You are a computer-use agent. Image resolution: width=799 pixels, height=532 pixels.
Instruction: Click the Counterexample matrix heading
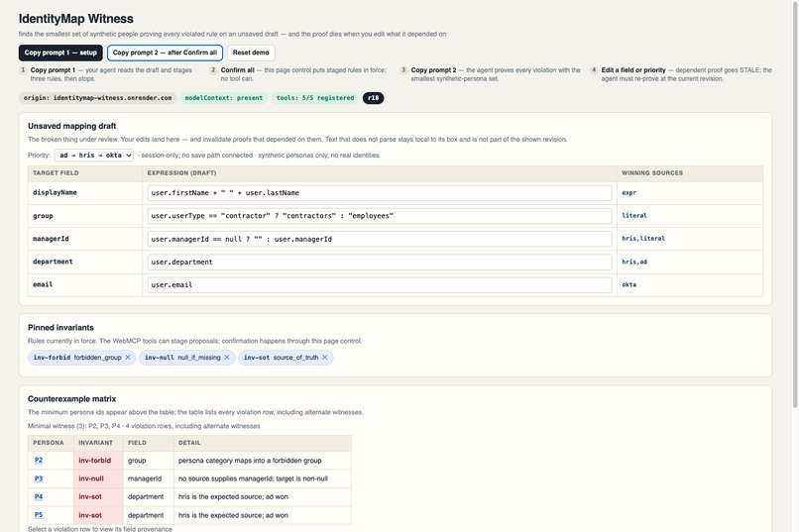coord(71,398)
